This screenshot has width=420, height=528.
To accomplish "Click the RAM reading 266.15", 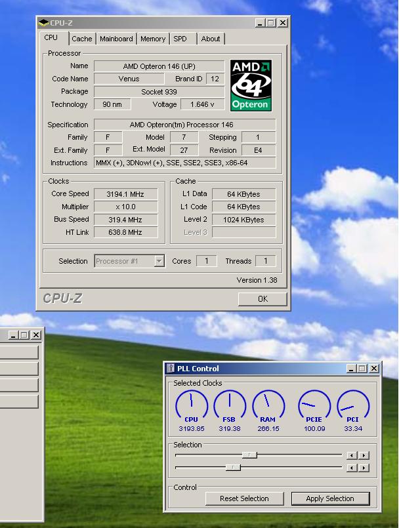I will [268, 429].
